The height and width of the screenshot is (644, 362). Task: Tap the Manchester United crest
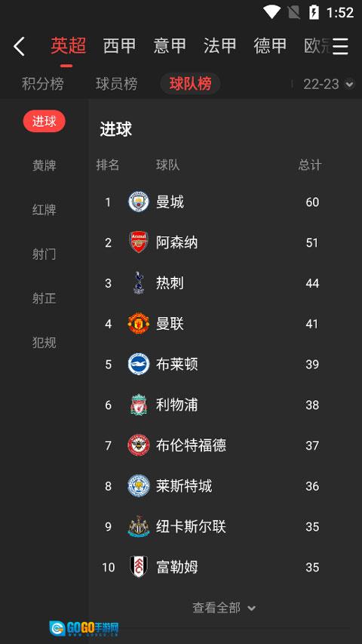coord(138,324)
